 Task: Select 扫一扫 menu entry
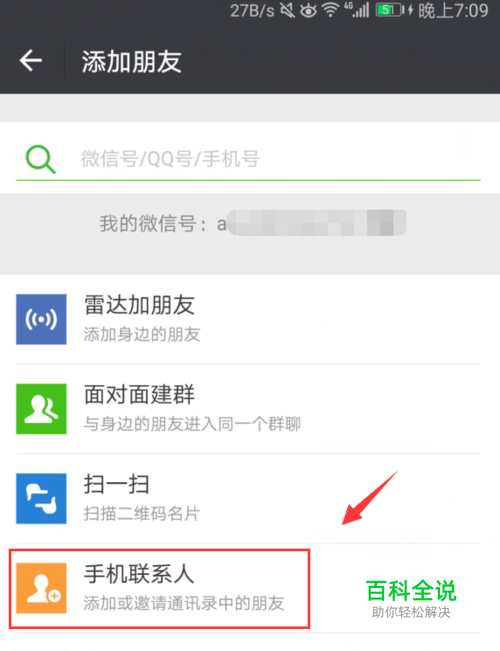pyautogui.click(x=248, y=499)
